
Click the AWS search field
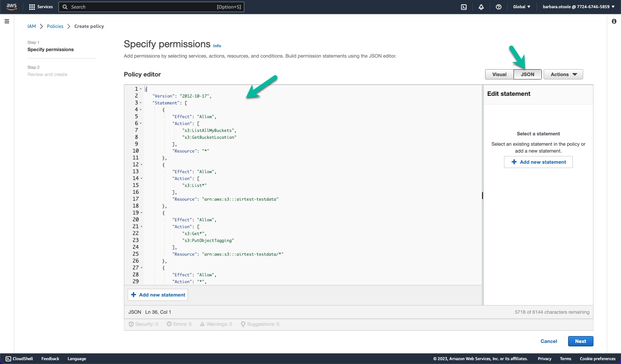click(151, 7)
